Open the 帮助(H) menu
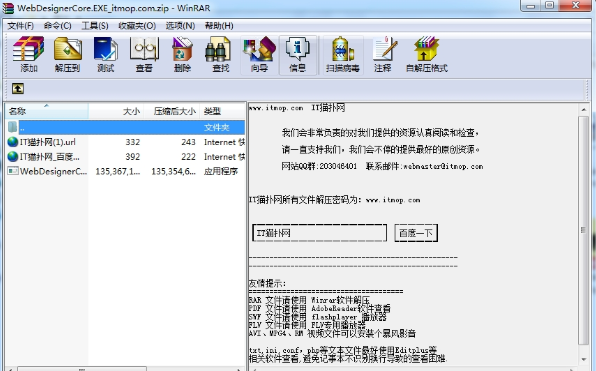596x371 pixels. coord(219,25)
